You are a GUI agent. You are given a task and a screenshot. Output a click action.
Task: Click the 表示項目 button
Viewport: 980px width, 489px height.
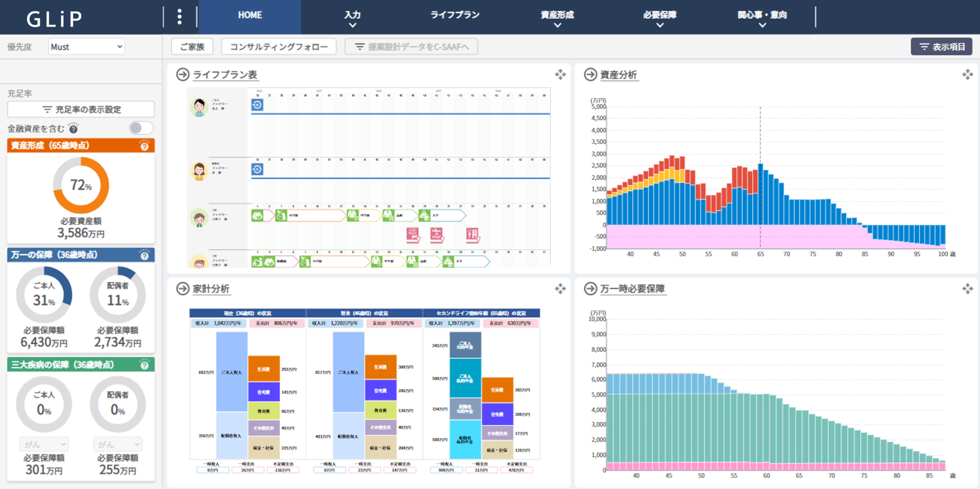[941, 47]
